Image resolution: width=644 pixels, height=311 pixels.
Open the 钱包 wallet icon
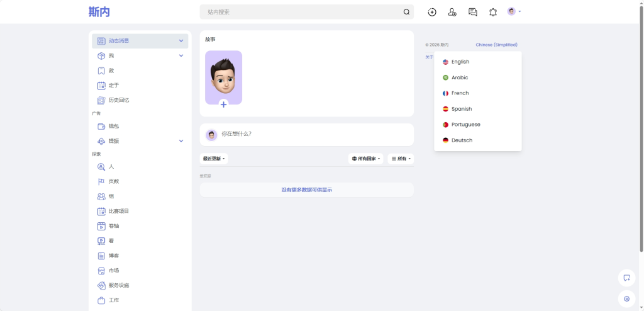point(101,127)
